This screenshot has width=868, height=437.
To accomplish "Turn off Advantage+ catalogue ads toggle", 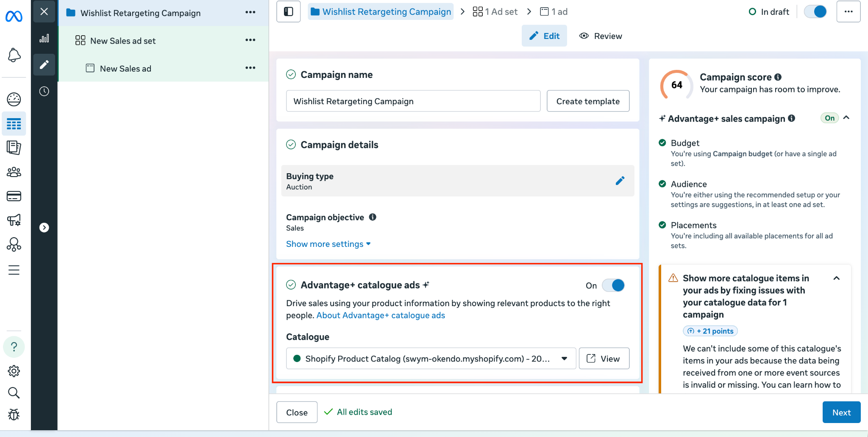I will [x=613, y=285].
